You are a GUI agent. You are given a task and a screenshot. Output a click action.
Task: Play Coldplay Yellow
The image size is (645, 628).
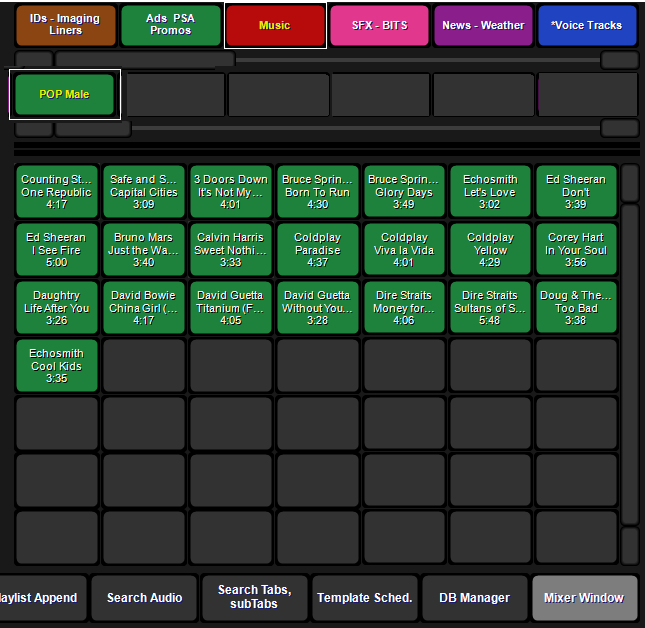(x=490, y=250)
